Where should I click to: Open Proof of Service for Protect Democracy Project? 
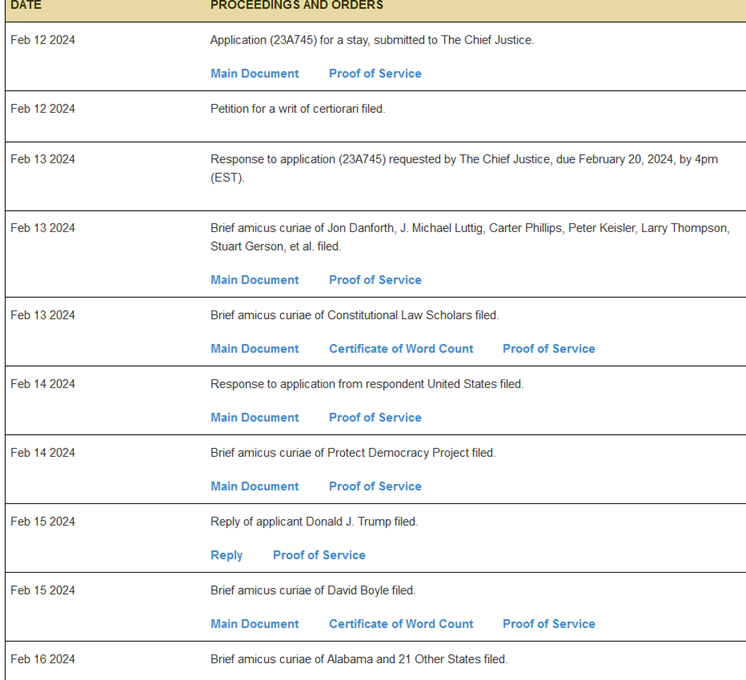coord(375,486)
